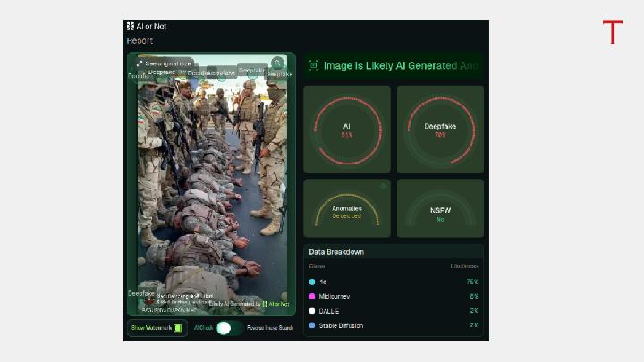Select the AI Check label

pyautogui.click(x=203, y=328)
